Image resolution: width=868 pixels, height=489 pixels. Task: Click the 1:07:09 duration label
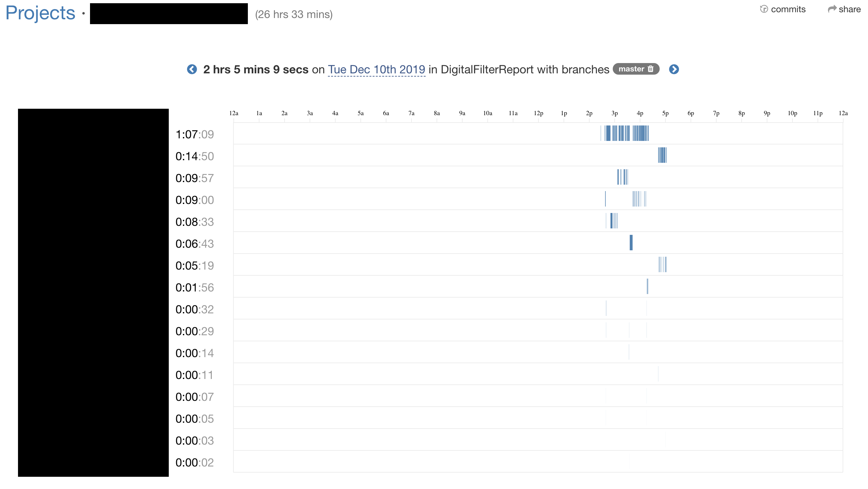point(194,134)
